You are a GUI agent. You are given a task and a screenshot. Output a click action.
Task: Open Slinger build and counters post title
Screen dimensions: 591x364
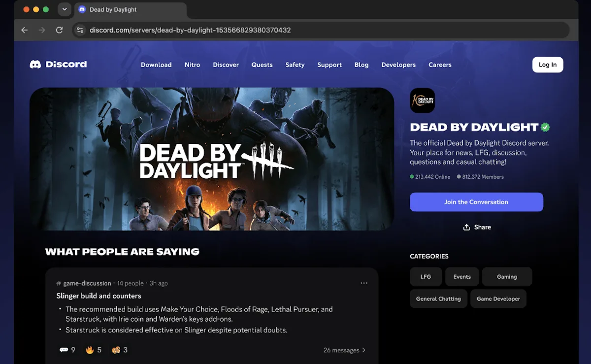pos(99,296)
